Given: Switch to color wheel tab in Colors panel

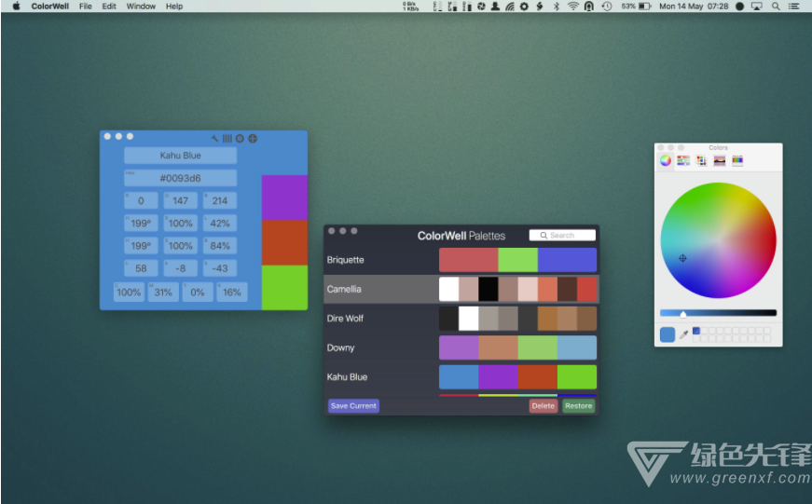Looking at the screenshot, I should [x=666, y=160].
